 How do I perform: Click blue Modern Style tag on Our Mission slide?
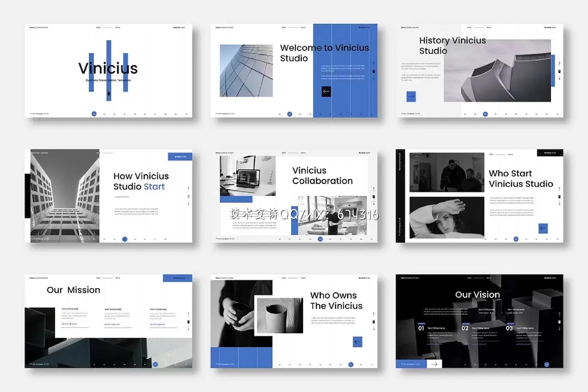click(177, 278)
